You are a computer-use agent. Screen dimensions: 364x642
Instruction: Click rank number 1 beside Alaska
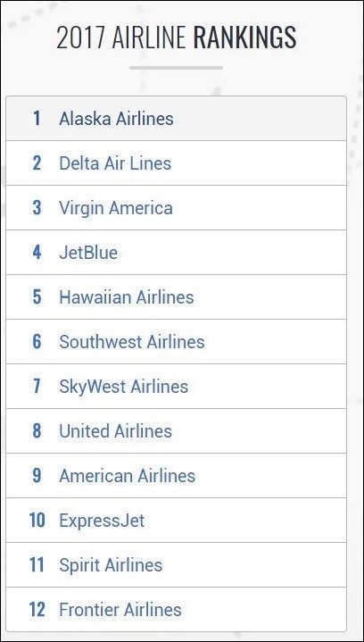[37, 119]
